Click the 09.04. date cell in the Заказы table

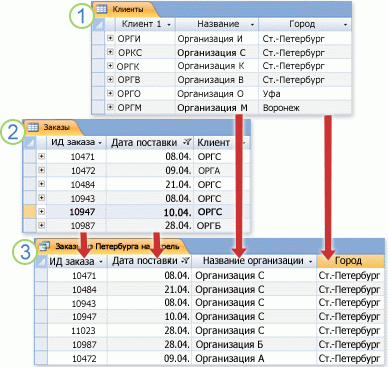[x=150, y=170]
